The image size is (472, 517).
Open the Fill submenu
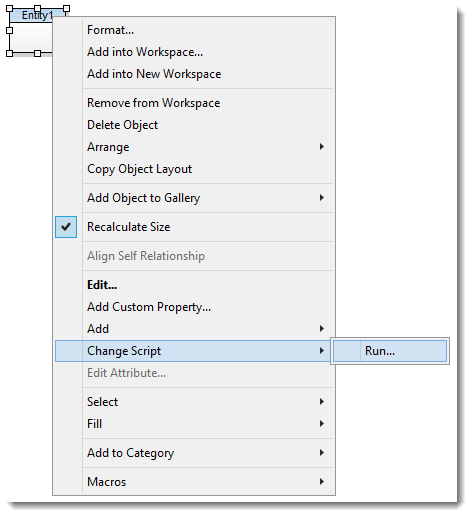(194, 424)
